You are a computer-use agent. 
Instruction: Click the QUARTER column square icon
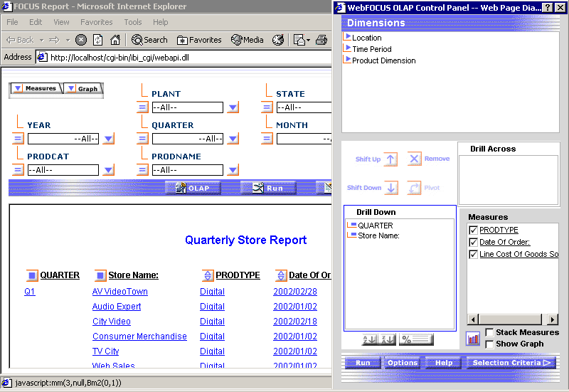32,276
